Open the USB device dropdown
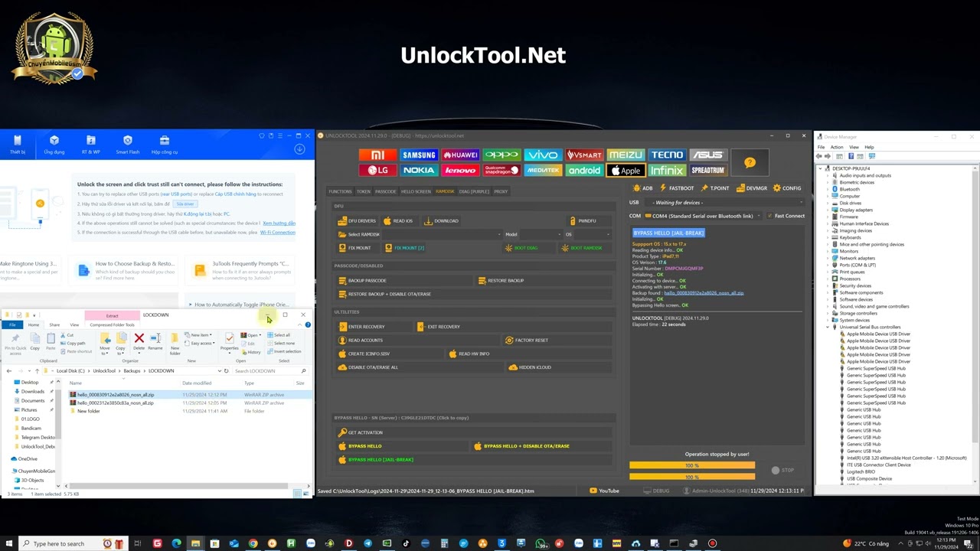Image resolution: width=980 pixels, height=551 pixels. pos(726,203)
